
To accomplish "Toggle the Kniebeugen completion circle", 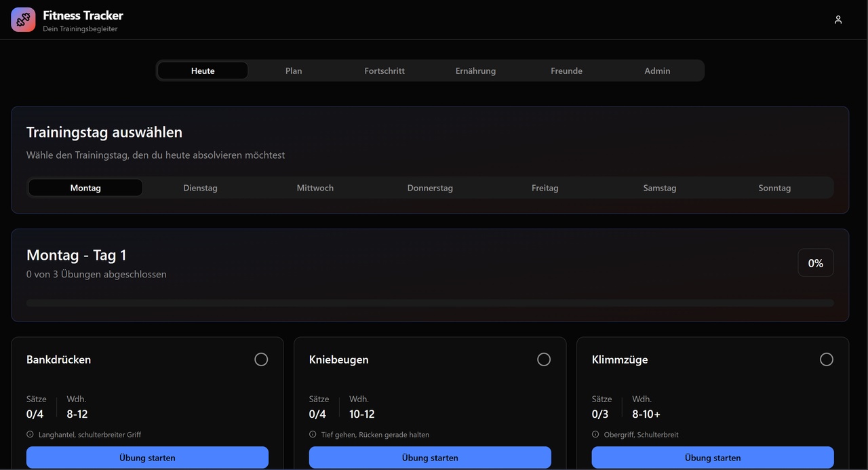I will click(x=544, y=359).
